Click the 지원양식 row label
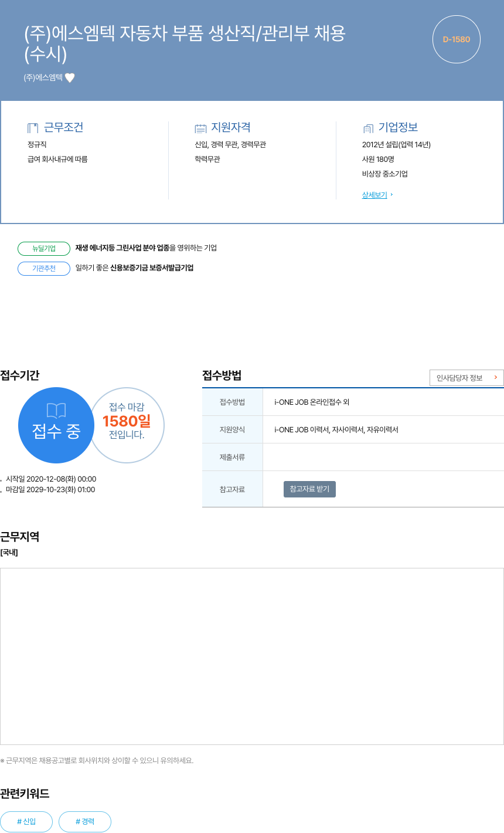This screenshot has height=833, width=504. (233, 429)
